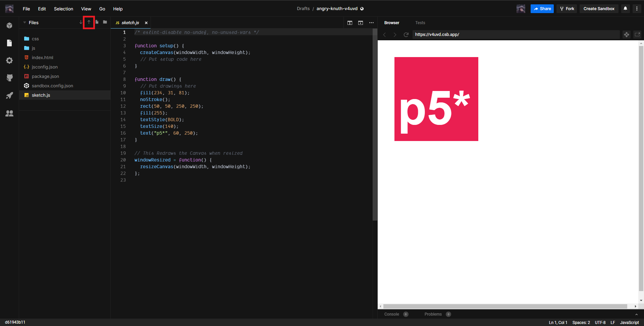Image resolution: width=644 pixels, height=326 pixels.
Task: Open preview in a new window
Action: [x=637, y=35]
